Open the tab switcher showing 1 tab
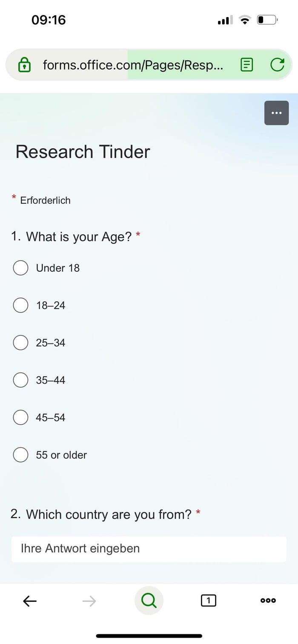Screen dimensions: 298x644 point(208,601)
